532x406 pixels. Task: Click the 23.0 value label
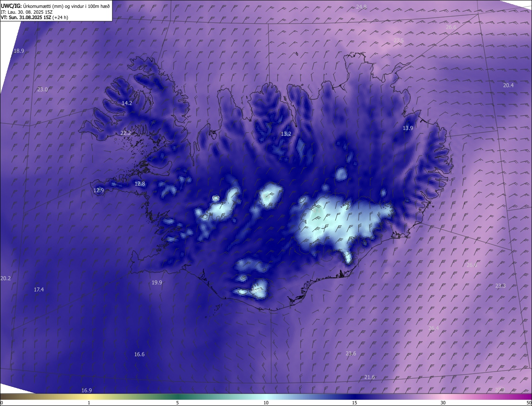click(x=42, y=89)
